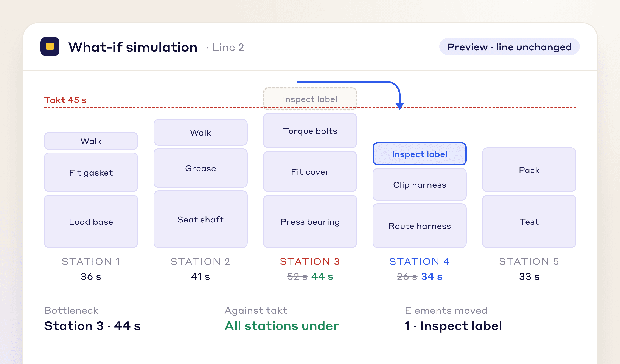Viewport: 620px width, 364px height.
Task: Click the Station 3 · 44 s summary value
Action: [93, 326]
